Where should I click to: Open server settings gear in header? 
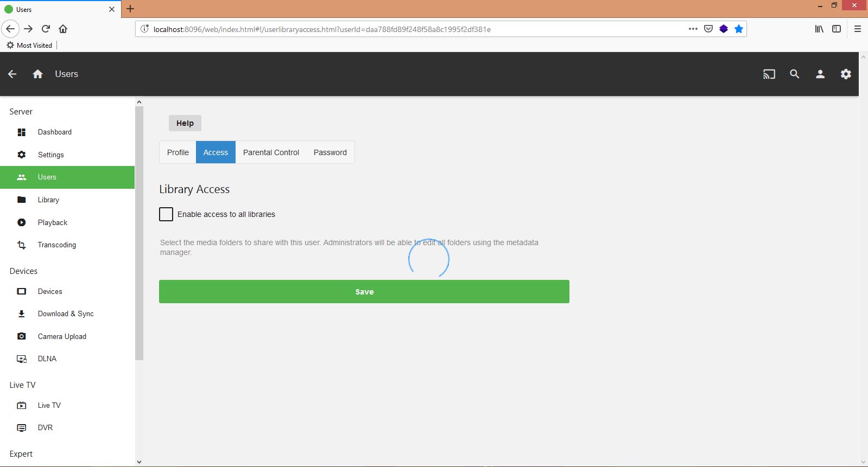click(x=846, y=74)
